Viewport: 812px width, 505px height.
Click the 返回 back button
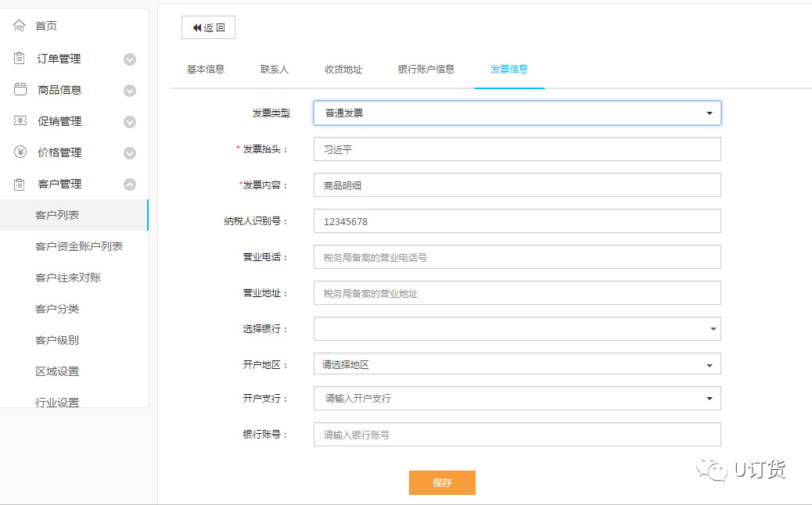pos(208,27)
